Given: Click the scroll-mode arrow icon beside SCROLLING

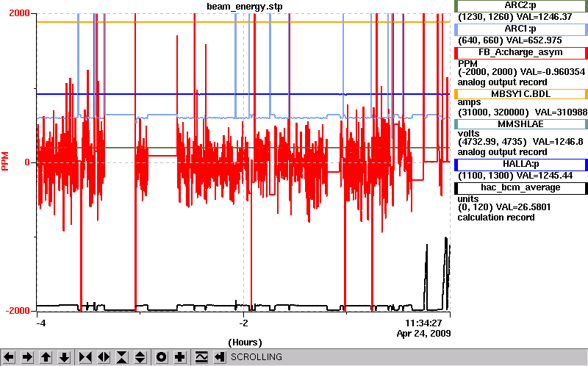Looking at the screenshot, I should [x=220, y=357].
